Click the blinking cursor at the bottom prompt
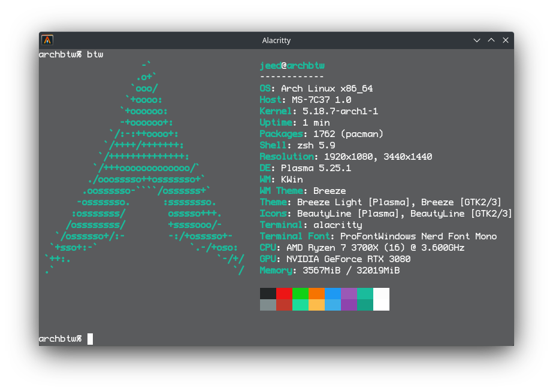 coord(90,339)
